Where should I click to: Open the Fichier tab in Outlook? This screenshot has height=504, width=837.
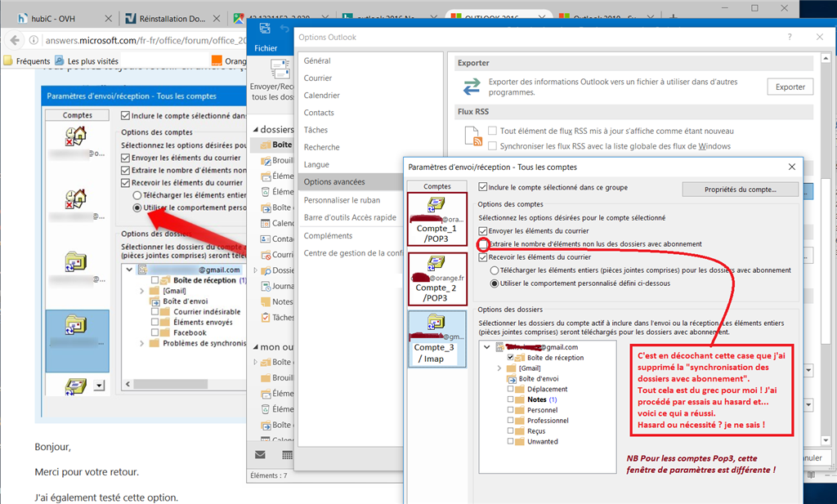point(266,48)
